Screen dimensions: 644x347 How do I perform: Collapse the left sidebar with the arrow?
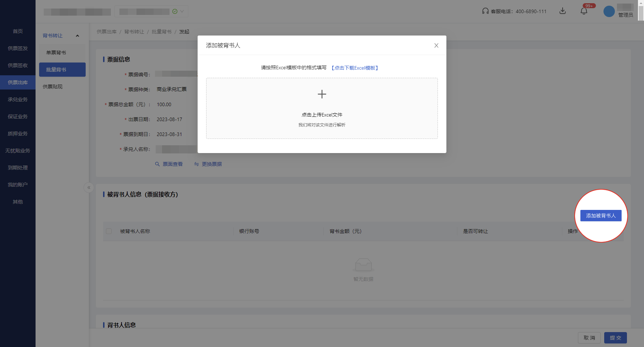tap(88, 188)
